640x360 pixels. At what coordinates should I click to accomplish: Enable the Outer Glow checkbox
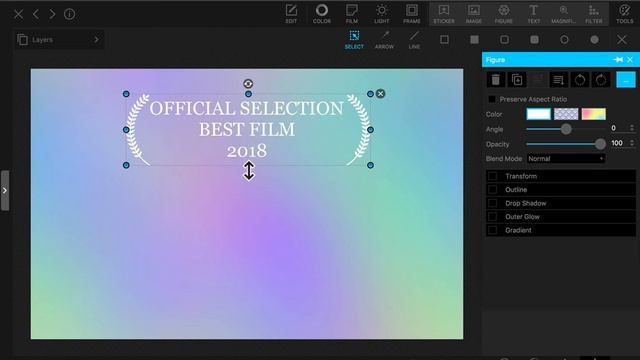493,217
